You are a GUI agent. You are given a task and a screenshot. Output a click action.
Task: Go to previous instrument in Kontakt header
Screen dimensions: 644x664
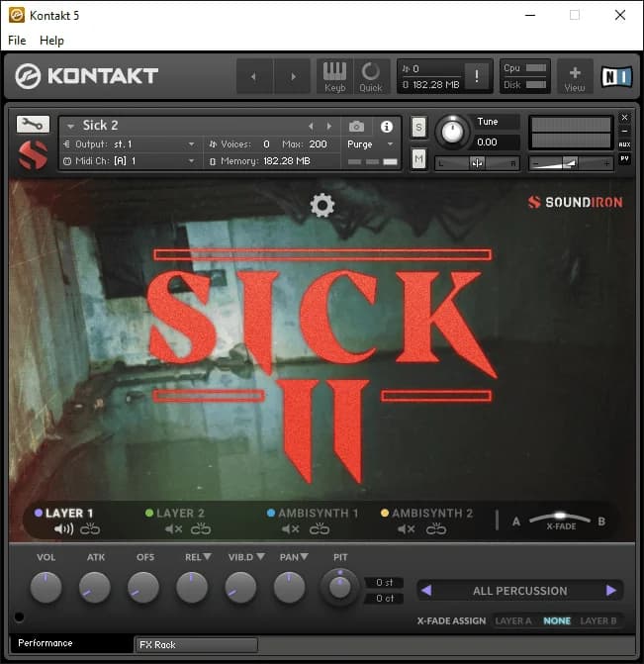tap(253, 76)
